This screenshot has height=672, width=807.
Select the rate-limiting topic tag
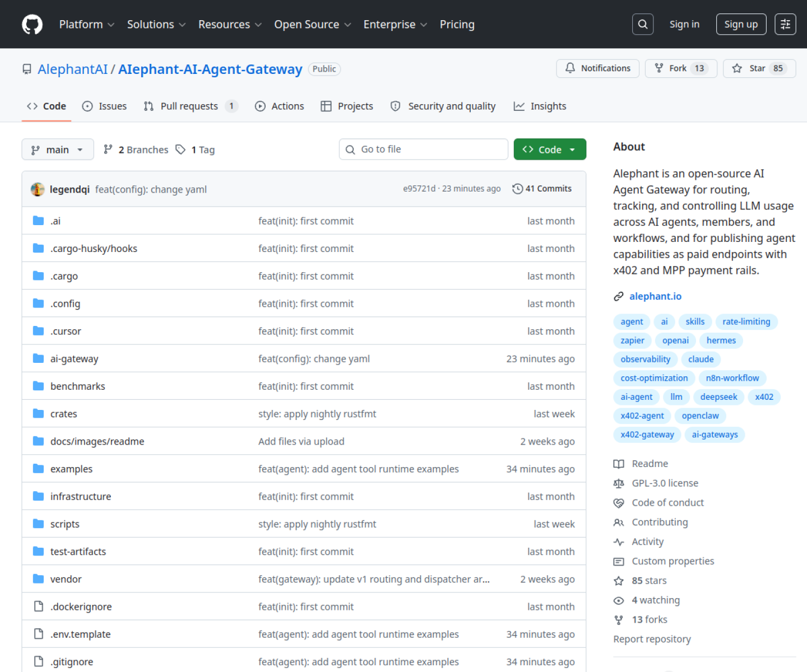[746, 321]
